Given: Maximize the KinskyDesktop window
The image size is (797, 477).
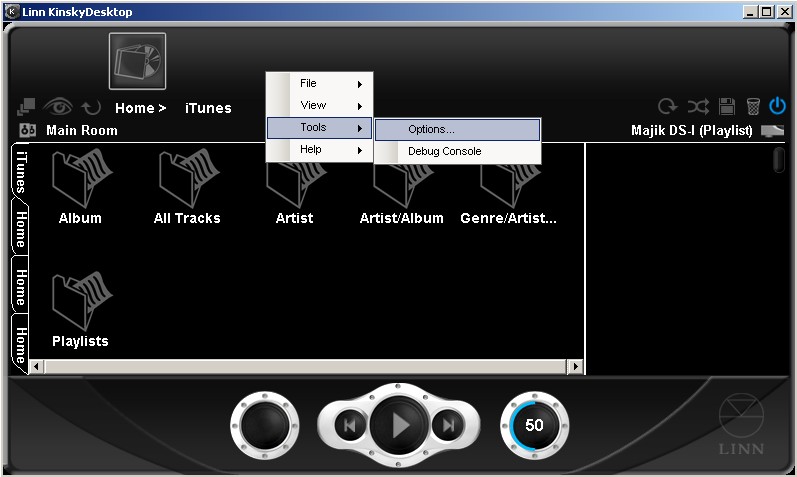Looking at the screenshot, I should point(767,11).
